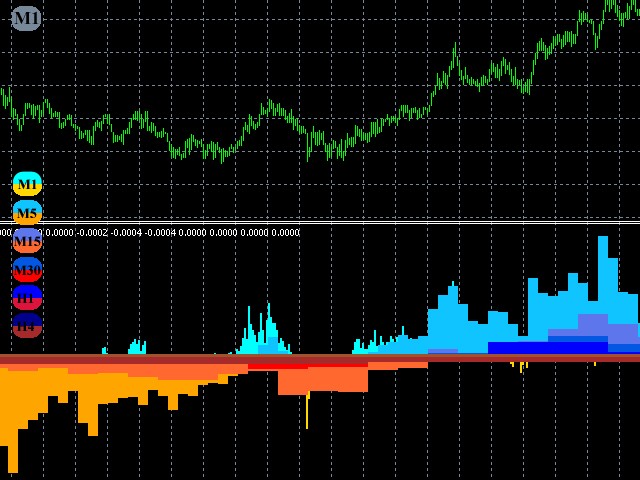The height and width of the screenshot is (480, 640).
Task: Click the long yellow downward spike
Action: (x=307, y=412)
